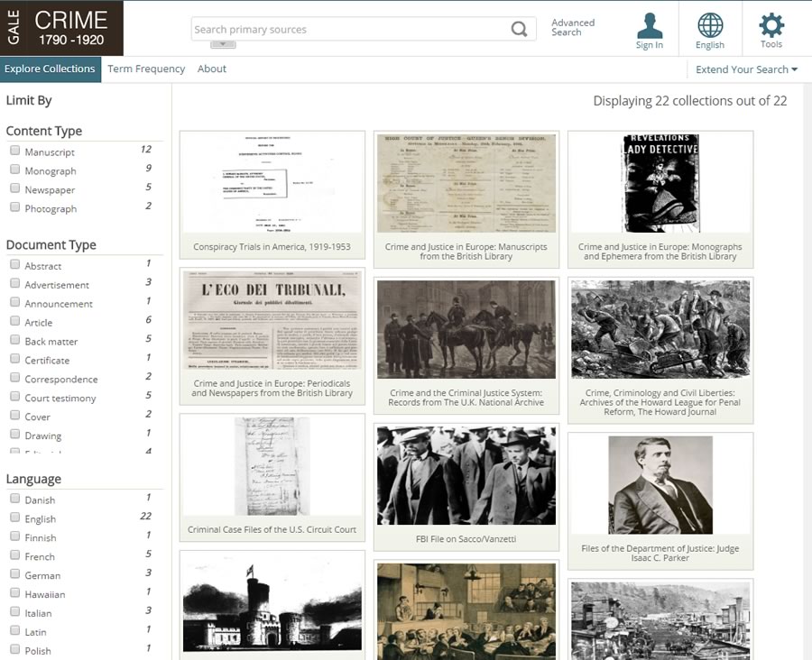Open the Sacco/Vanzetti photograph thumbnail
Viewport: 812px width, 660px height.
pyautogui.click(x=466, y=475)
